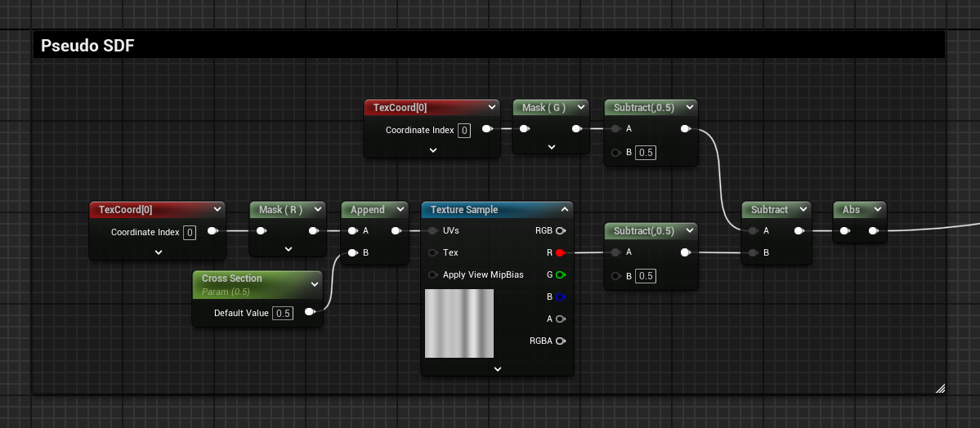Click the Tex input pin on Texture Sample
The width and height of the screenshot is (980, 428).
click(432, 253)
